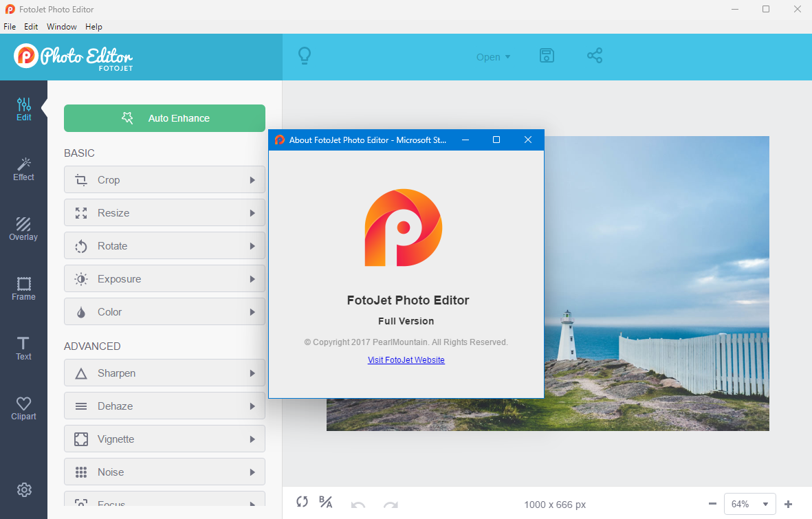This screenshot has height=519, width=812.
Task: Click the copyright PearlMountain text
Action: [x=406, y=342]
